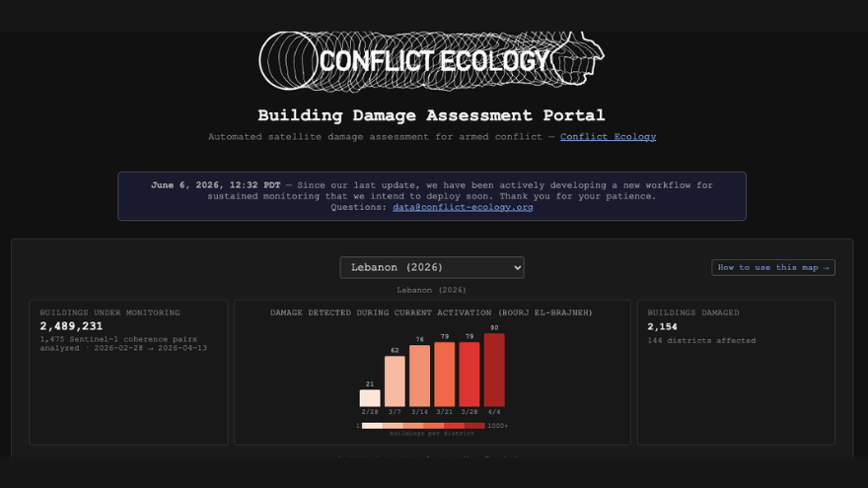Viewport: 868px width, 488px height.
Task: Click the Conflict Ecology logo banner
Action: point(431,61)
